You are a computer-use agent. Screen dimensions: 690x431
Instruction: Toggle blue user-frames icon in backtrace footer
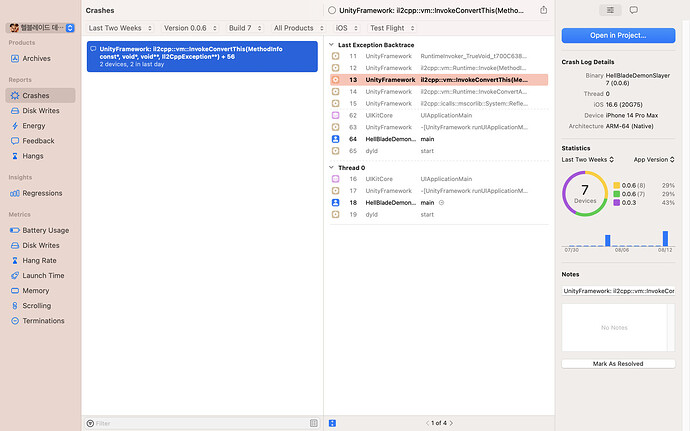pyautogui.click(x=332, y=423)
